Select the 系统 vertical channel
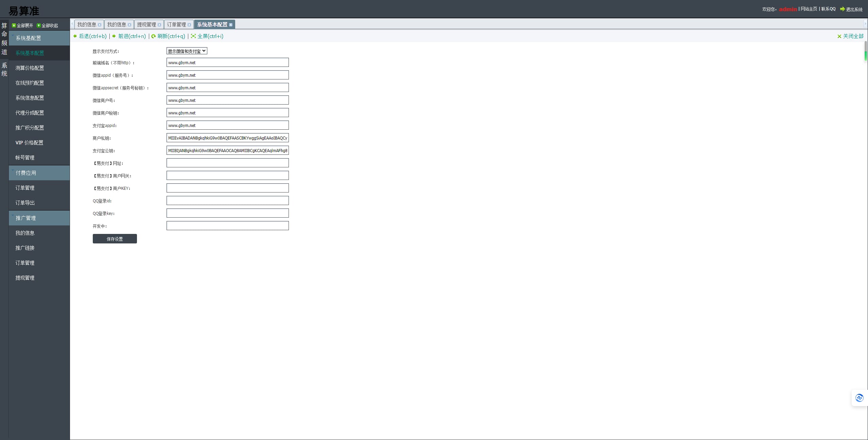 4,69
